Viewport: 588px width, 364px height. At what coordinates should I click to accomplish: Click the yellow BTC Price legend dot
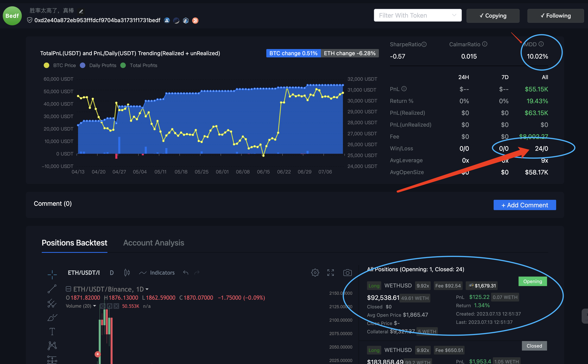click(46, 65)
